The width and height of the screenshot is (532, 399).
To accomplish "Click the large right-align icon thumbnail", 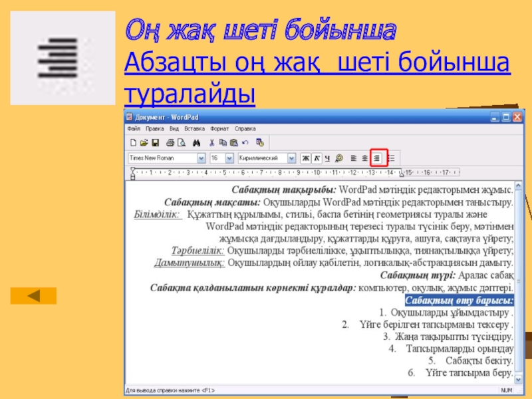I will (63, 58).
